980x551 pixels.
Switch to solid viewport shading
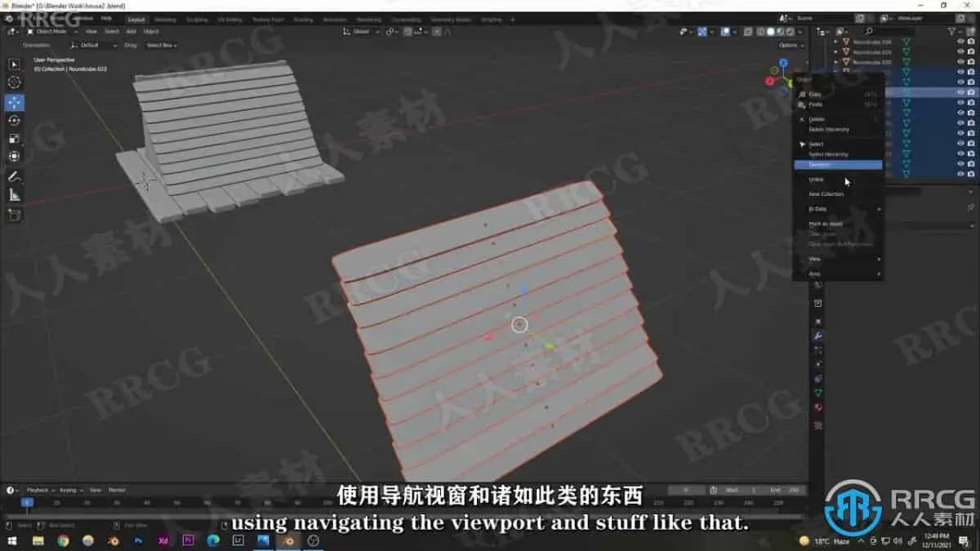click(x=769, y=31)
